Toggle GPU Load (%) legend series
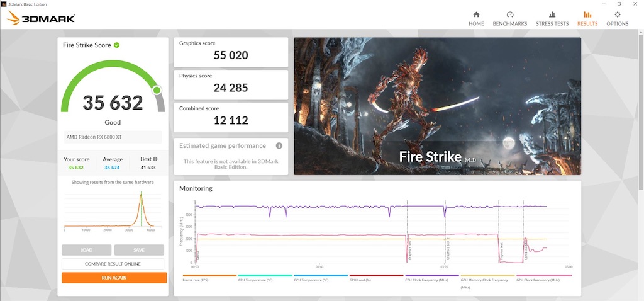Image resolution: width=644 pixels, height=301 pixels. coord(376,278)
